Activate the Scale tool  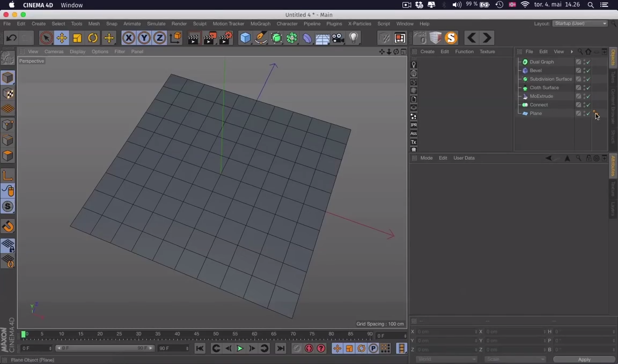click(x=77, y=38)
